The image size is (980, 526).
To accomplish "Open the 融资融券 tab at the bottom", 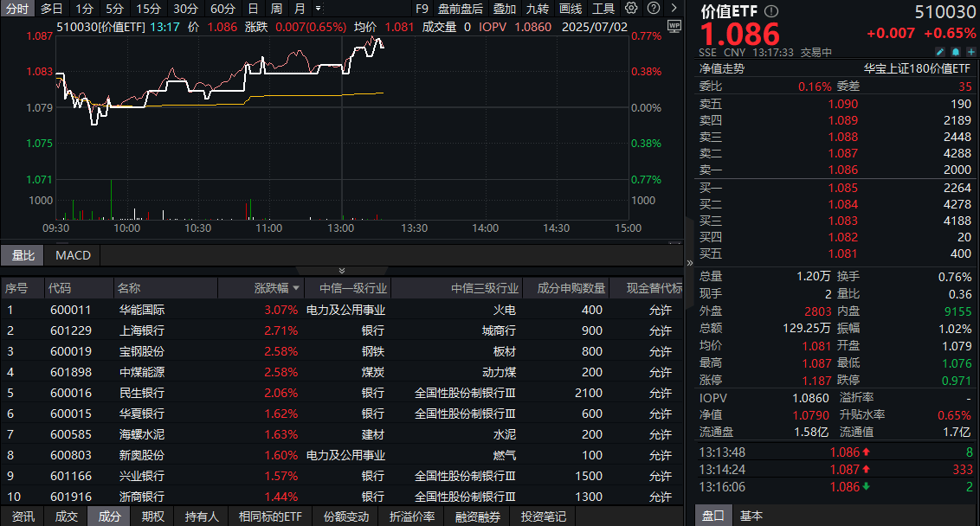I will [x=476, y=516].
